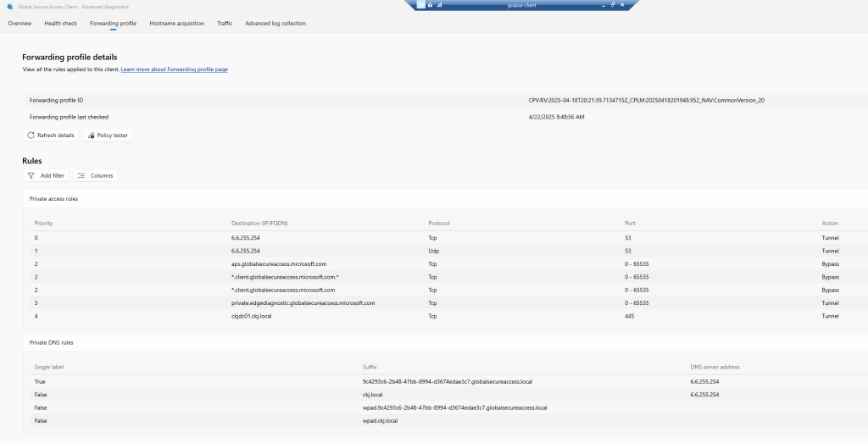
Task: Click the Refresh details button
Action: pos(51,136)
